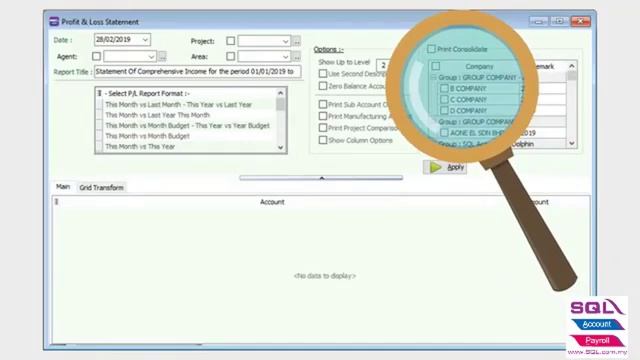
Task: Tick the B COMPANY checkbox
Action: click(x=444, y=88)
